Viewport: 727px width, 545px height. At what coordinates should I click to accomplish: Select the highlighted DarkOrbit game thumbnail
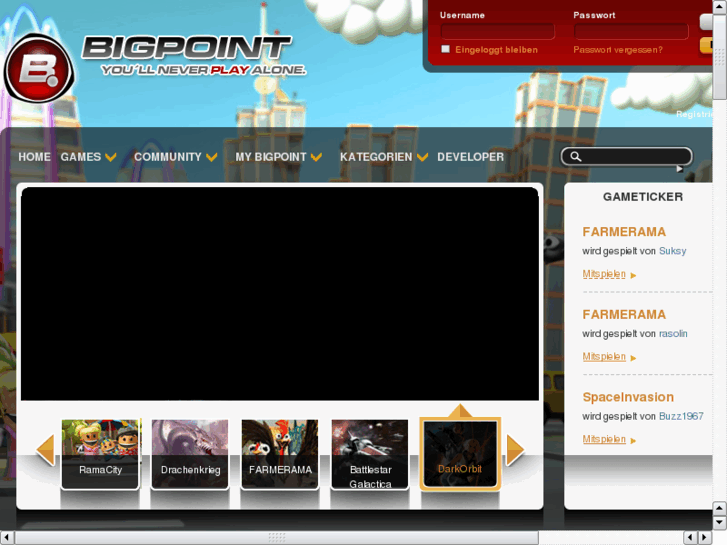coord(460,454)
